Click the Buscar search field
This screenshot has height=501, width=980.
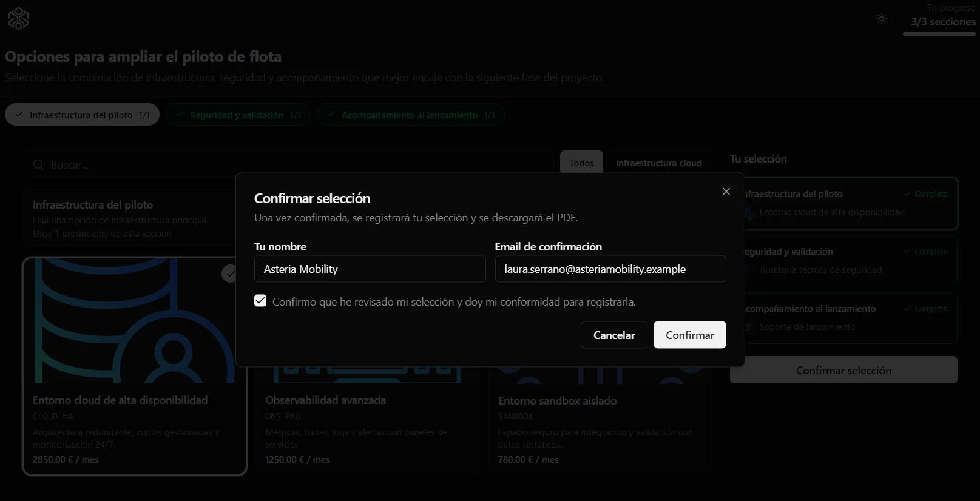(288, 165)
